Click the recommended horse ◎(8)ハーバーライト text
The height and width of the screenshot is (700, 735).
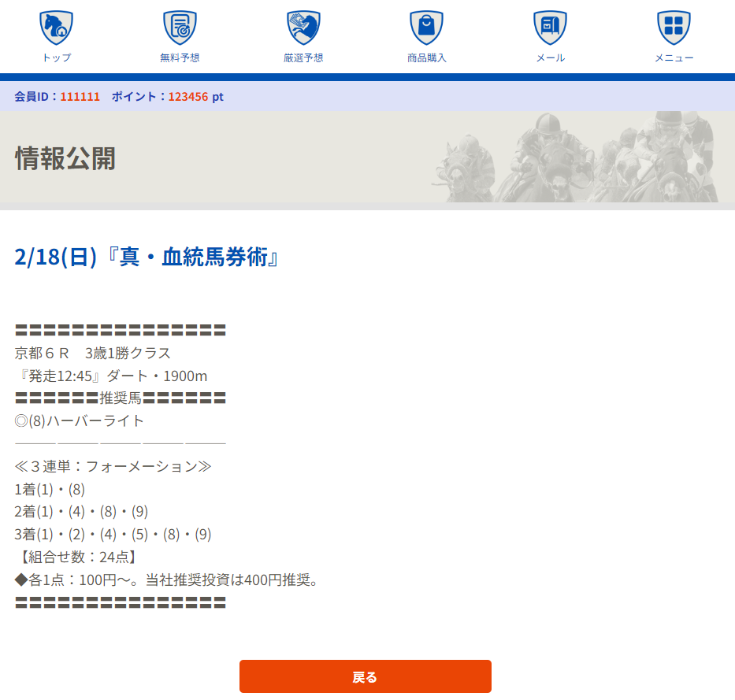click(80, 420)
